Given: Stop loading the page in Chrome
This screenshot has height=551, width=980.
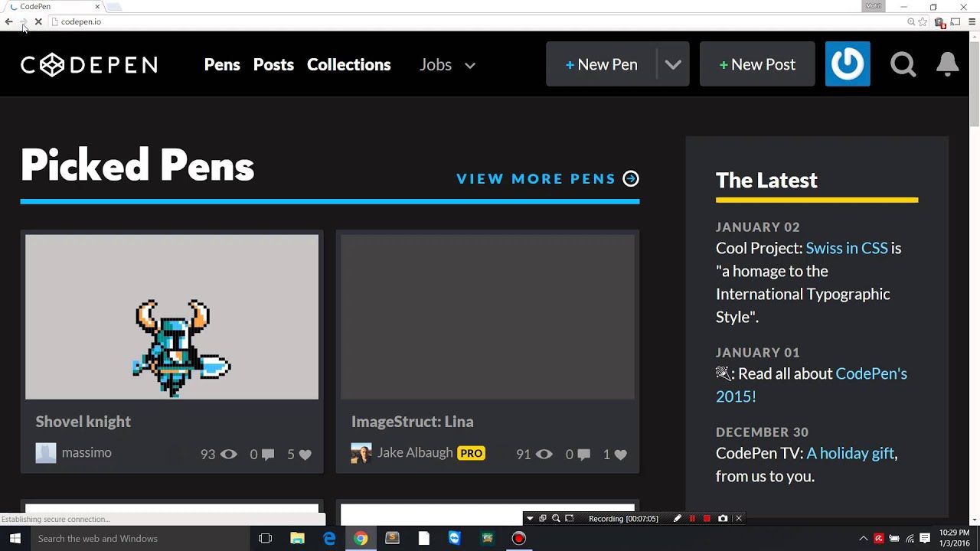Looking at the screenshot, I should coord(38,21).
